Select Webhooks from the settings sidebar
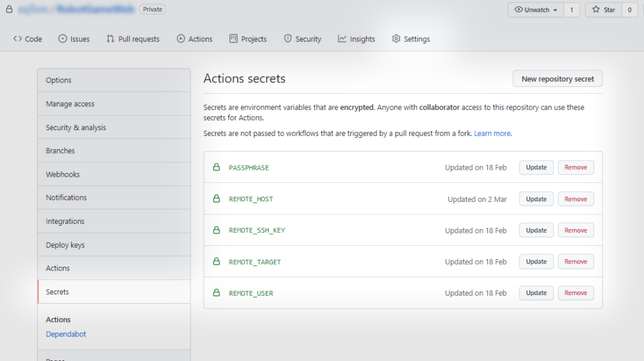 point(63,174)
